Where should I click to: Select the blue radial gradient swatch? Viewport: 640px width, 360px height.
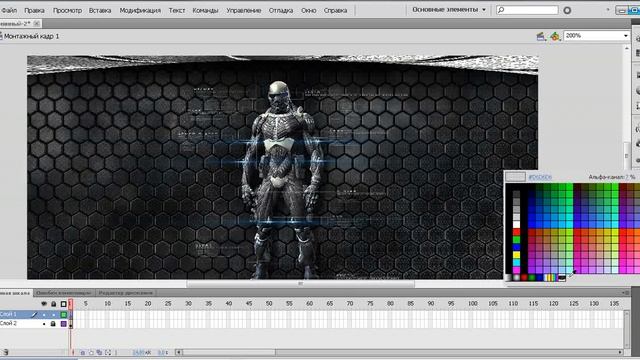point(540,278)
